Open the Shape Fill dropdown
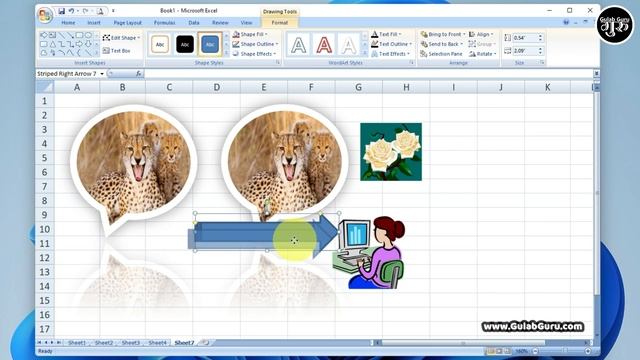The image size is (640, 360). coord(250,34)
